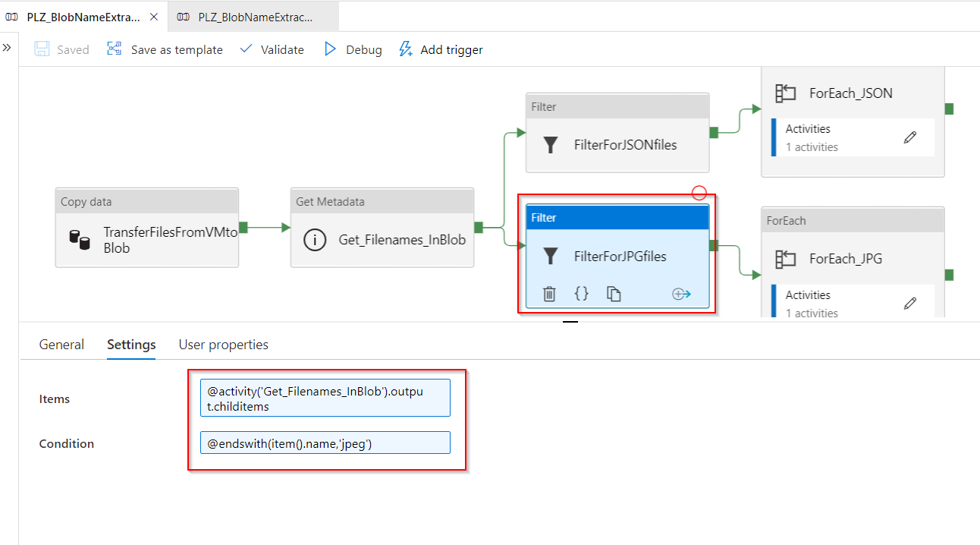Edit activities inside ForEach_JPG with the pencil
Viewport: 980px width, 545px height.
(909, 303)
